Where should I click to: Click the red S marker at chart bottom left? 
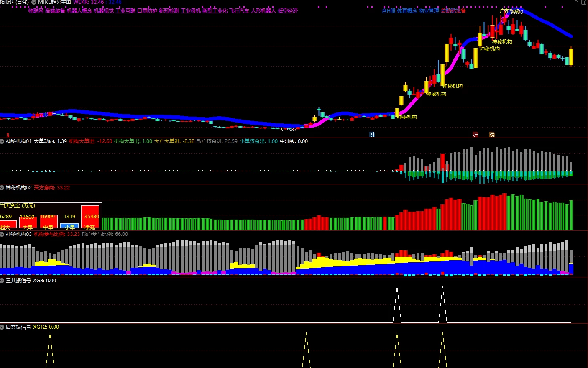[8, 135]
